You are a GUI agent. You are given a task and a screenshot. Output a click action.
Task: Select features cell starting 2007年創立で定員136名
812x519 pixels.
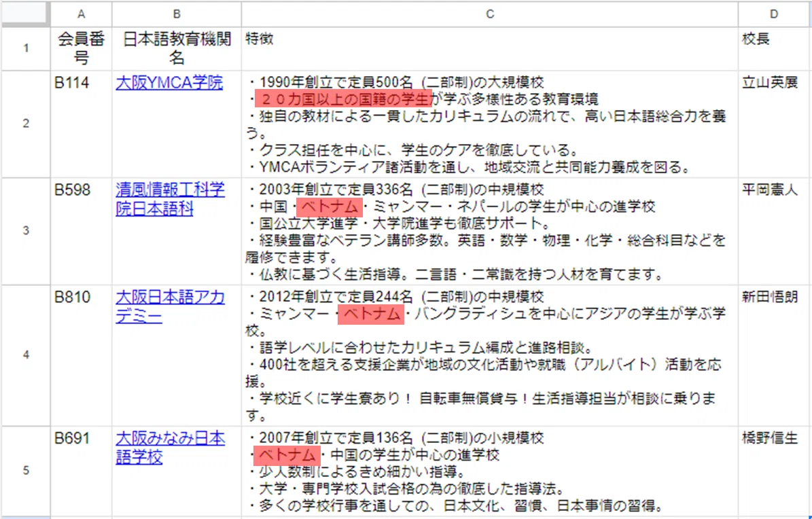point(489,471)
